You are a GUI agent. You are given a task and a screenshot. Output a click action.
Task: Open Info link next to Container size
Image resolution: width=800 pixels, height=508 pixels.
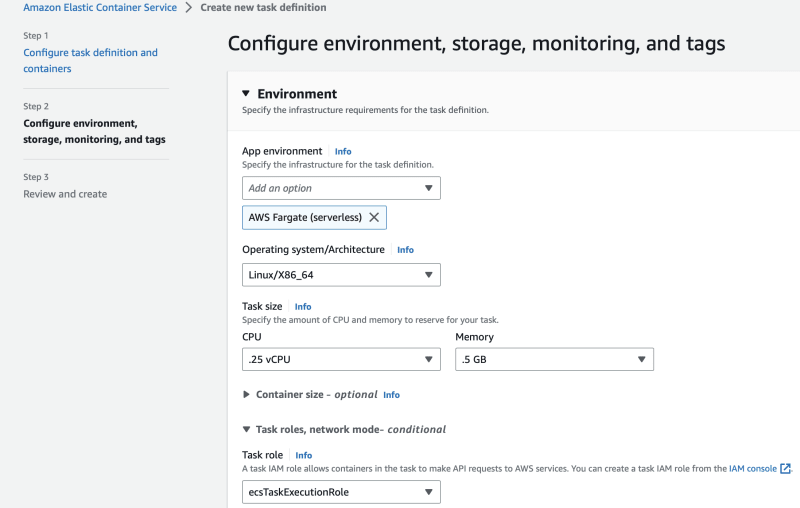point(391,395)
